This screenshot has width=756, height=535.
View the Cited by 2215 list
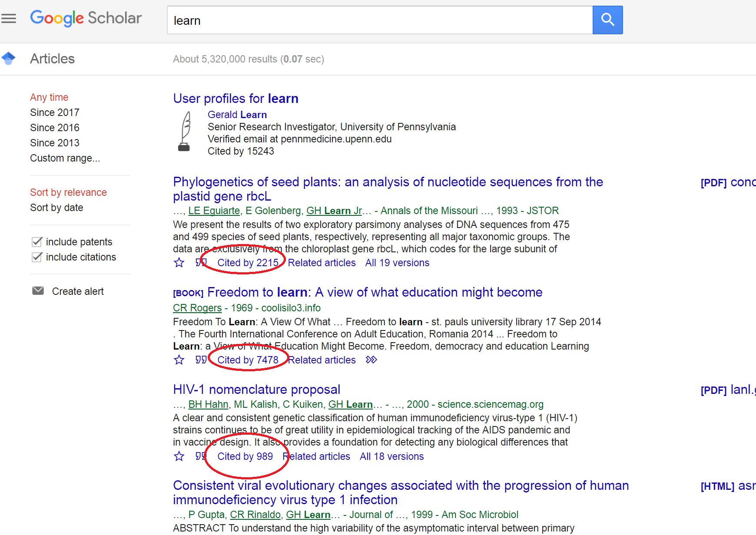tap(248, 263)
